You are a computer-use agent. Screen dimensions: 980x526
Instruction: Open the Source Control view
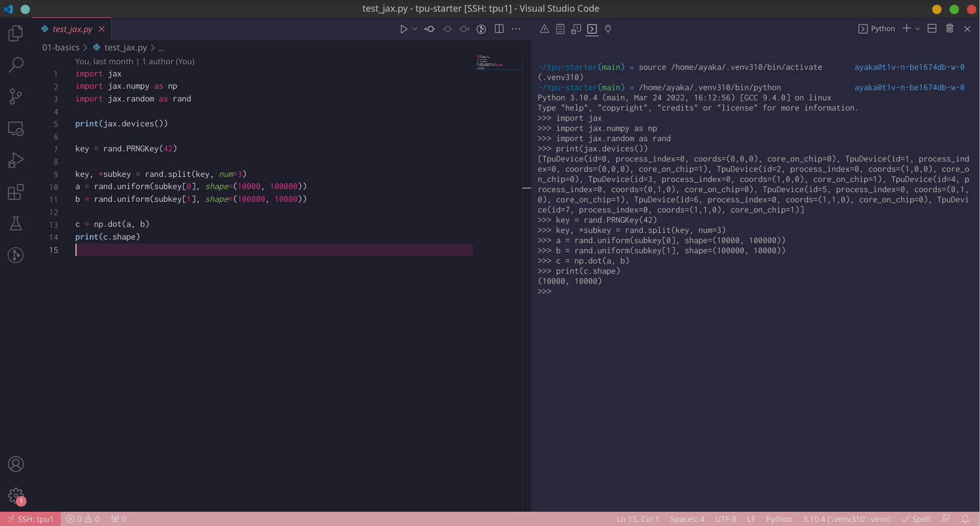[x=16, y=96]
